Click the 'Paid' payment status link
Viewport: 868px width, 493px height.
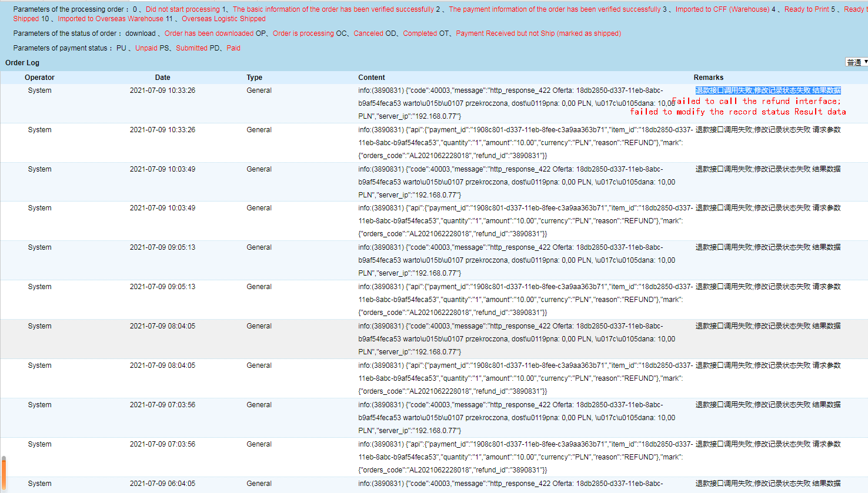(x=233, y=48)
